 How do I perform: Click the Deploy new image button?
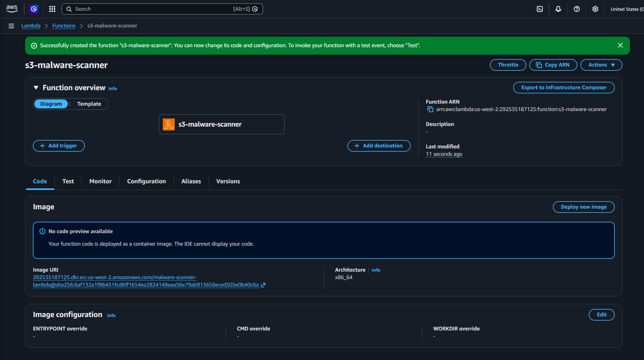584,207
